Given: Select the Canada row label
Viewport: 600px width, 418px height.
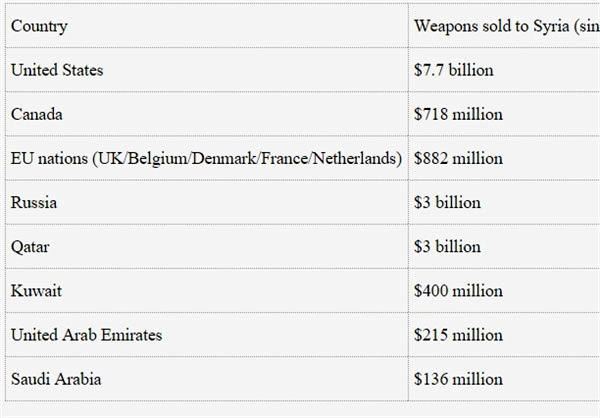Looking at the screenshot, I should 37,115.
